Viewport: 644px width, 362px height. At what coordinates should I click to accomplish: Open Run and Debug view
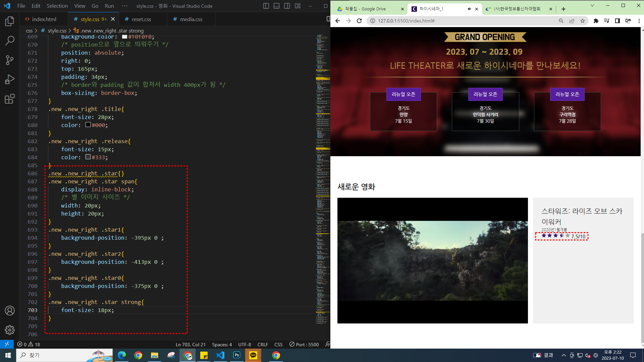click(10, 79)
